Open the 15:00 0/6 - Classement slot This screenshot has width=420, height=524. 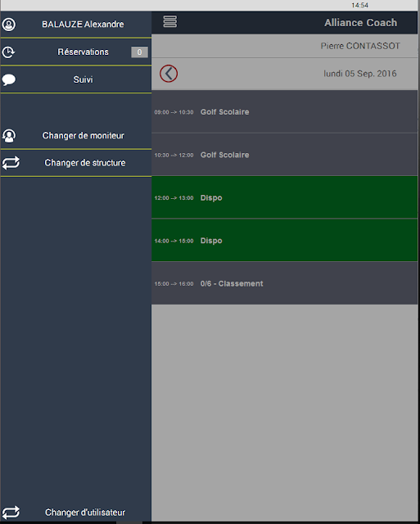click(x=284, y=283)
